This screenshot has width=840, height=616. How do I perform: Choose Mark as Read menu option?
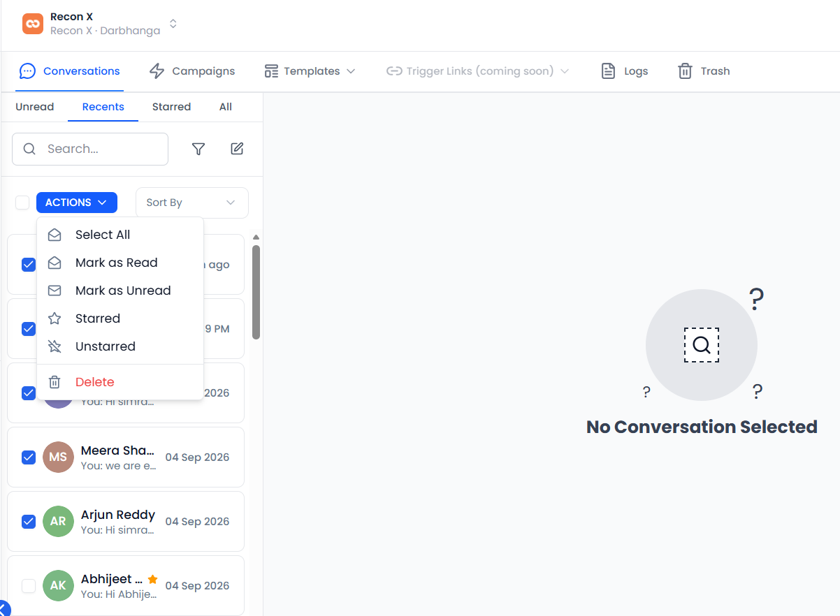point(120,263)
